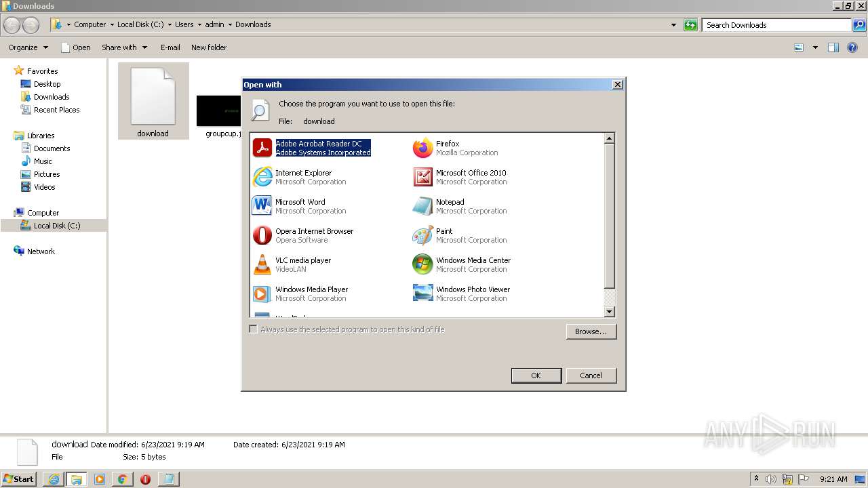Image resolution: width=868 pixels, height=488 pixels.
Task: Expand the Users breadcrumb arrow
Action: (199, 24)
